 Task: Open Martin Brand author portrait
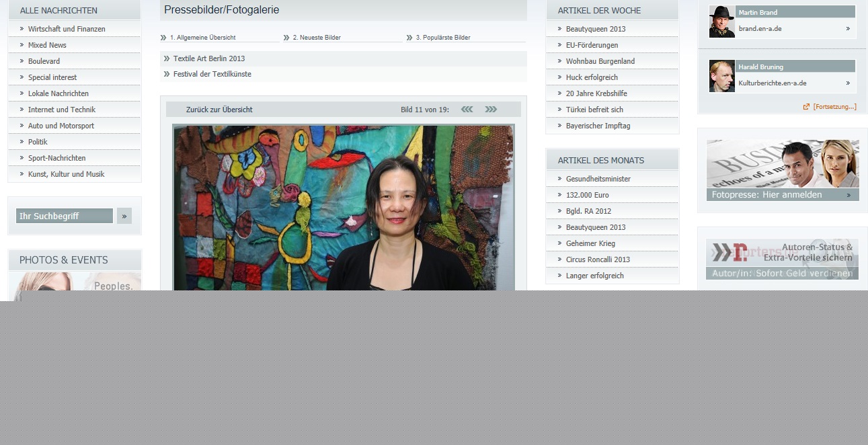tap(722, 22)
